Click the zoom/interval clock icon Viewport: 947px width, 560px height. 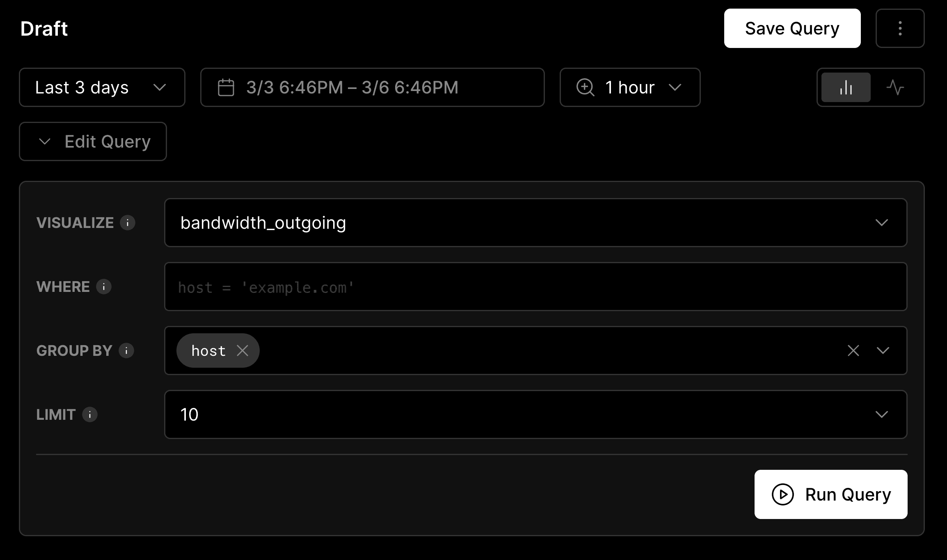click(586, 87)
